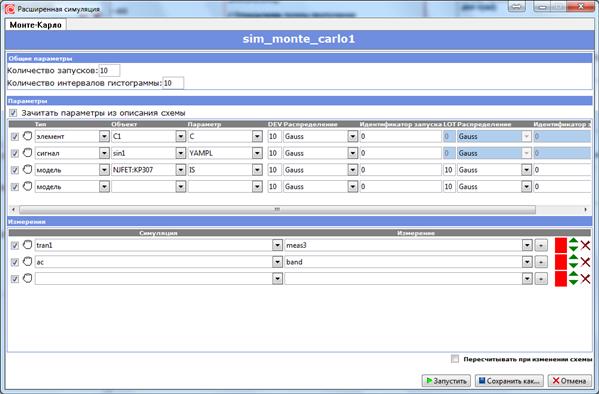Click the circular icon in the tran1 row
Viewport: 599px width, 394px height.
[x=28, y=245]
